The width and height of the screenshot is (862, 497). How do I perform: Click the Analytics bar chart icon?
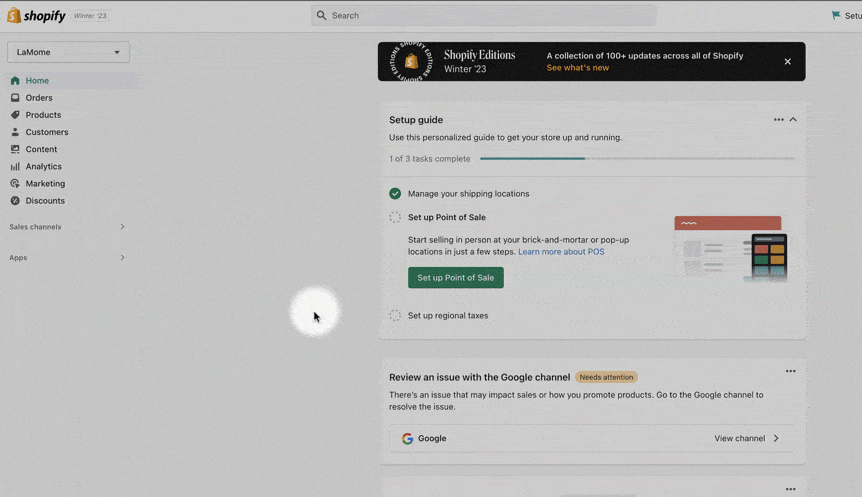tap(15, 166)
